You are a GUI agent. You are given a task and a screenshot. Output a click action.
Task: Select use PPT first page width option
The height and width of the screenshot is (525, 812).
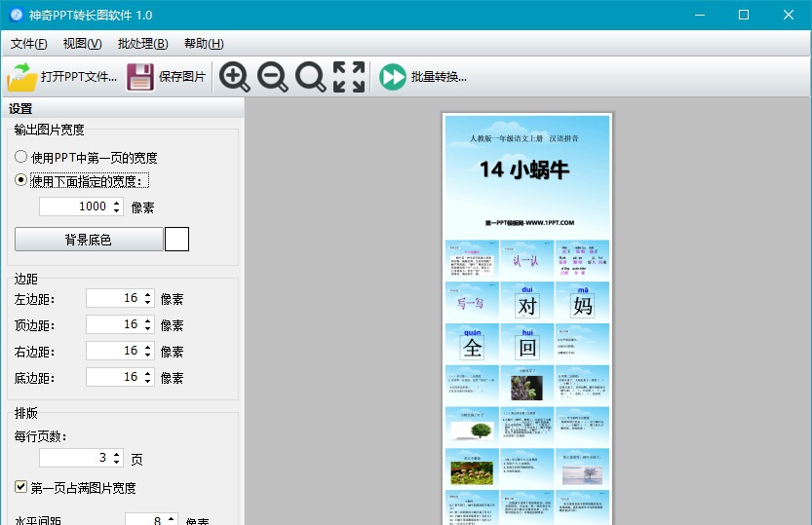[21, 157]
